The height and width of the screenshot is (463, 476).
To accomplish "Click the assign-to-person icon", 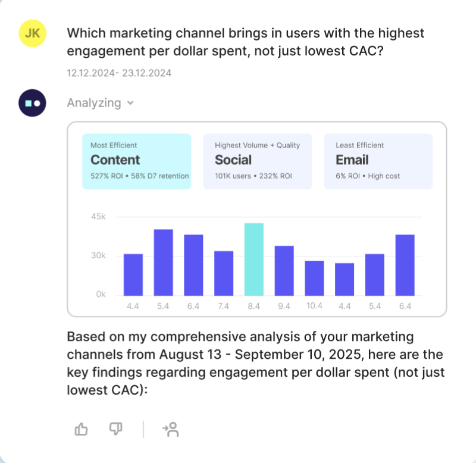I will (x=171, y=429).
